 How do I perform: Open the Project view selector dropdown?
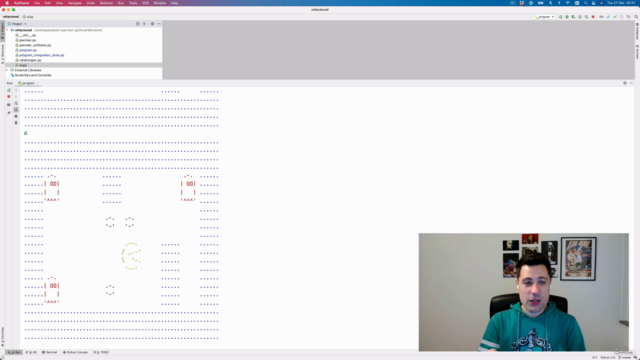tap(17, 24)
